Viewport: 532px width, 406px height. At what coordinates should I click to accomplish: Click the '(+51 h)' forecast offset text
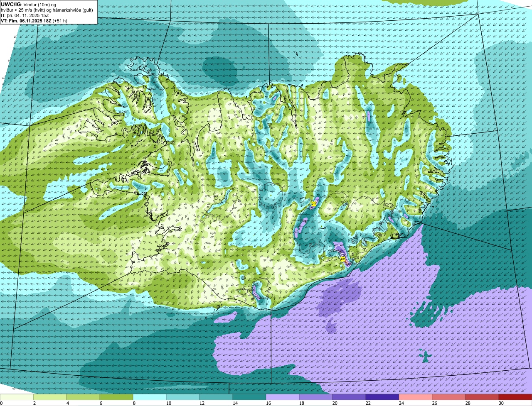coord(60,20)
